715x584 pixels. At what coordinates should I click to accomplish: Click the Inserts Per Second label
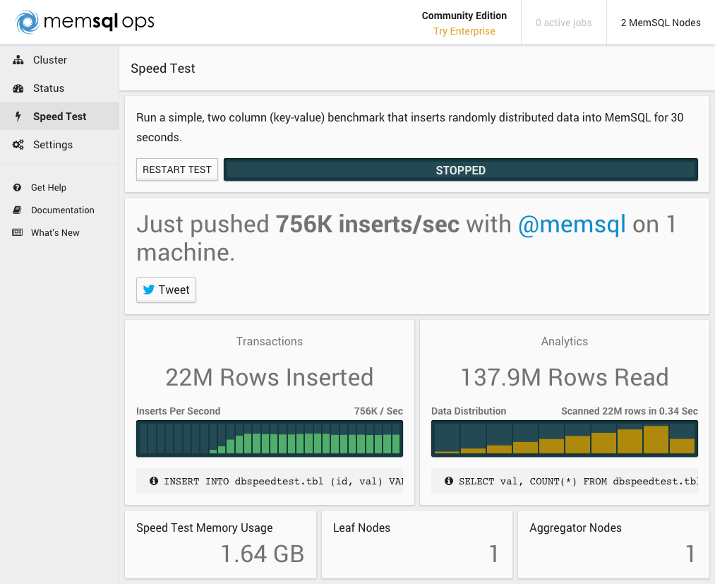pyautogui.click(x=178, y=411)
